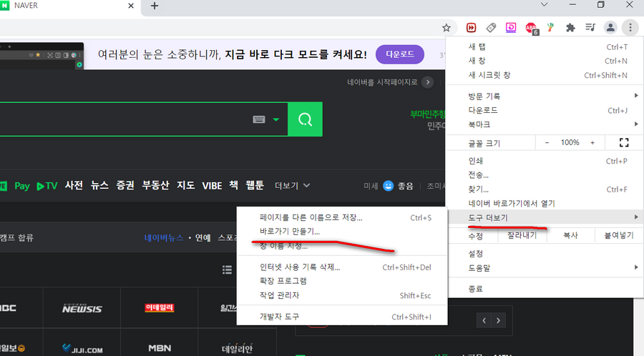Screen dimensions: 644x356
Task: Switch newsstand to list view icon
Action: coord(227,270)
